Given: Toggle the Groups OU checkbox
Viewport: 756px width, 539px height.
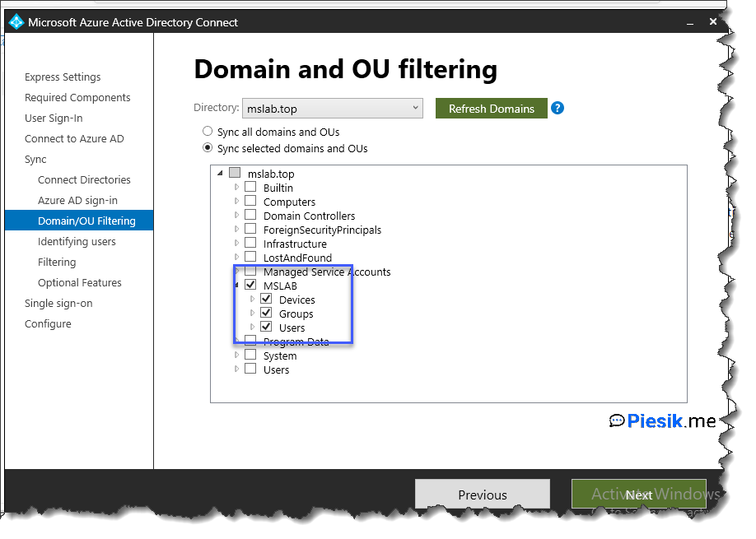Looking at the screenshot, I should 266,314.
